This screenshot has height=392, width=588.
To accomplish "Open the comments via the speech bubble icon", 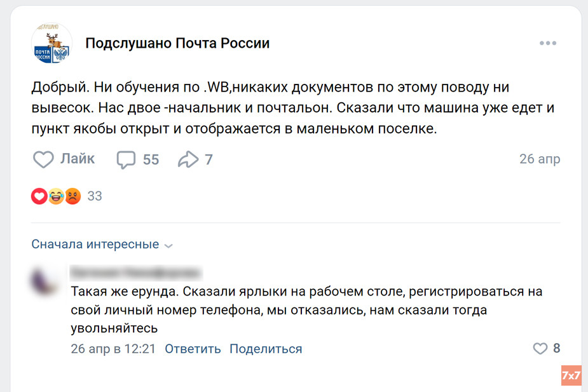I will click(127, 159).
